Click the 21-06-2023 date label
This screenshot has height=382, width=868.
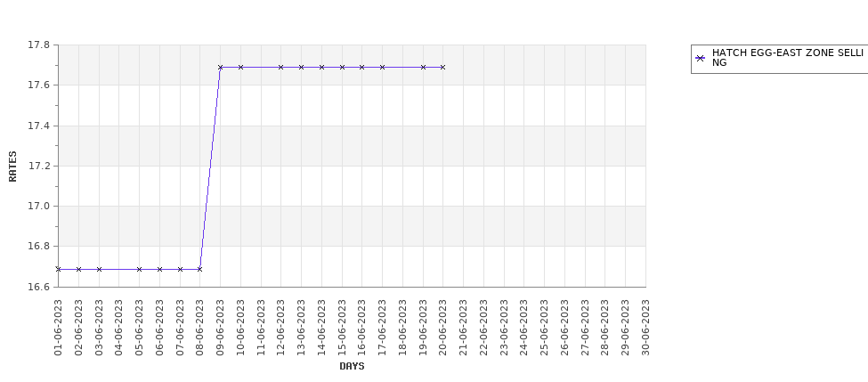click(x=463, y=327)
